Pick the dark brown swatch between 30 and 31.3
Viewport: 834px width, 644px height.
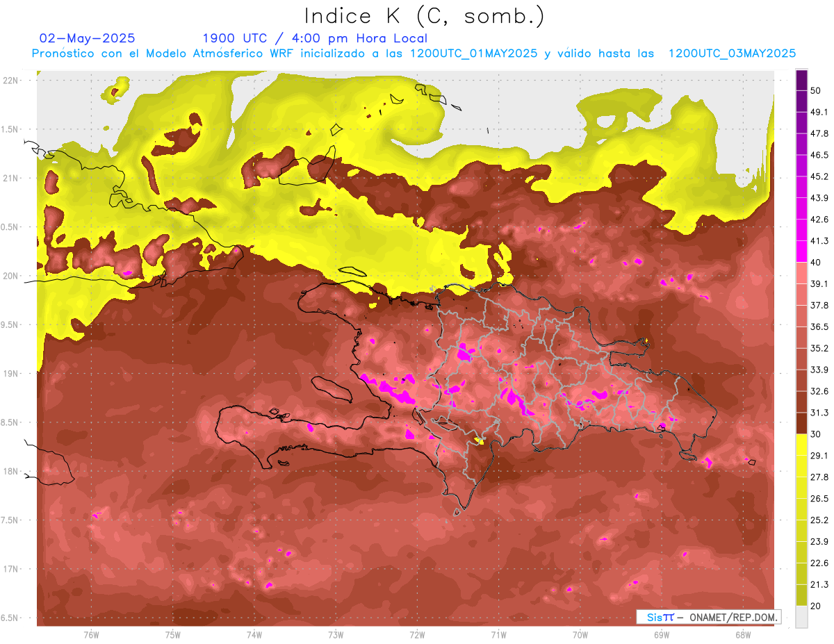coord(801,423)
